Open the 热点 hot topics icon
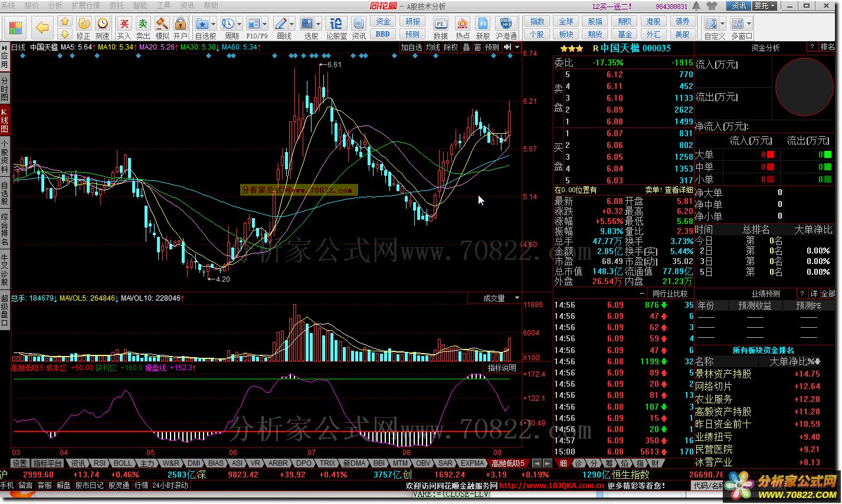Image resolution: width=842 pixels, height=504 pixels. [x=462, y=27]
